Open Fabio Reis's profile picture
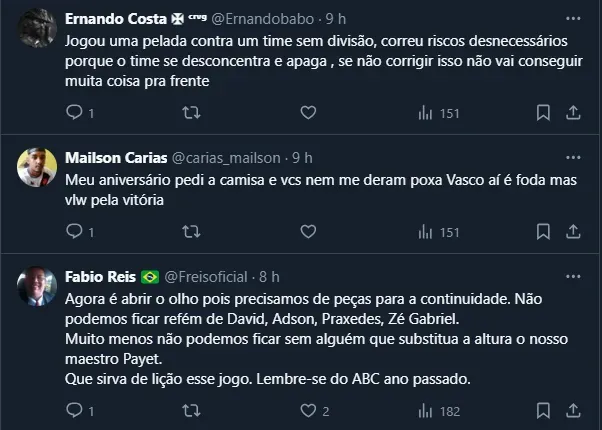The width and height of the screenshot is (602, 430). (36, 288)
